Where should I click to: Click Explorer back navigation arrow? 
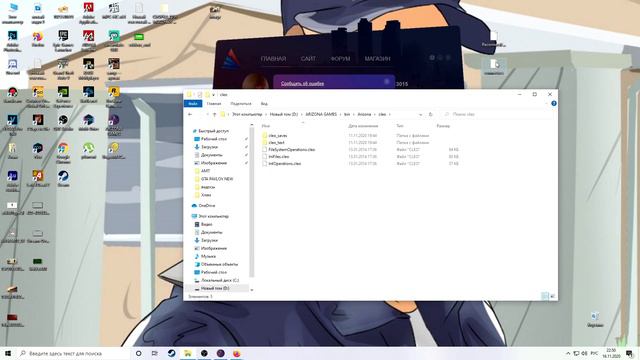190,114
